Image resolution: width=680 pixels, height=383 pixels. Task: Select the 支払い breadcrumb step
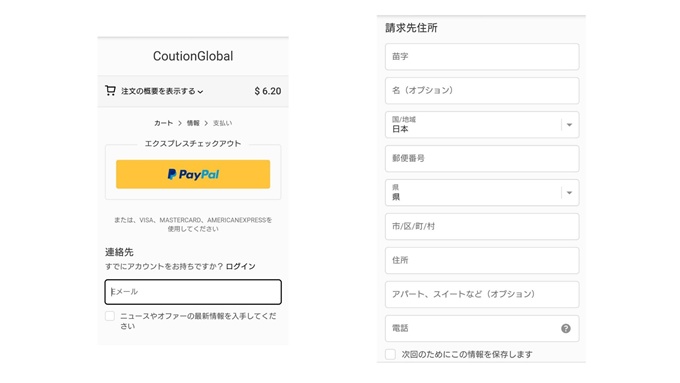point(222,123)
